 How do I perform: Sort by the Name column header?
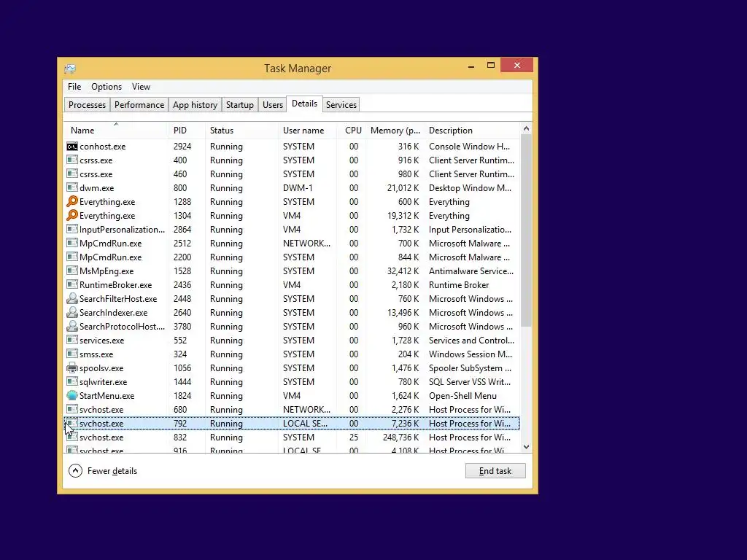116,130
